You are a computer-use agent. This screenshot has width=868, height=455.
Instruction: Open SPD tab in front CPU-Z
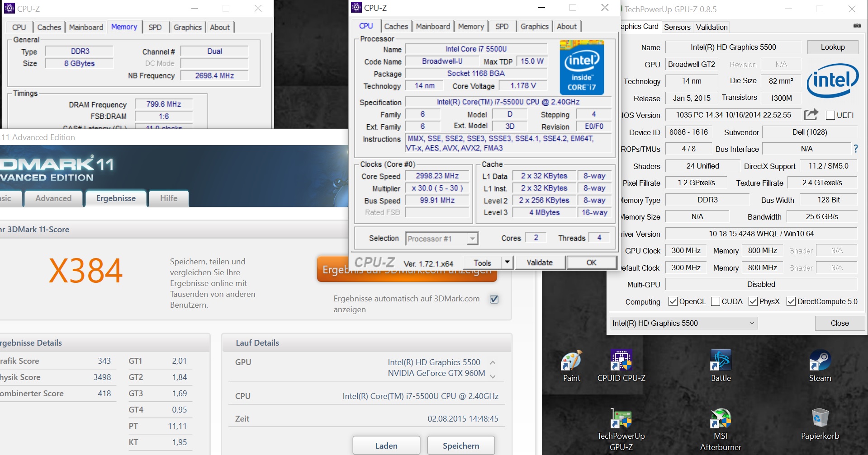pos(502,26)
